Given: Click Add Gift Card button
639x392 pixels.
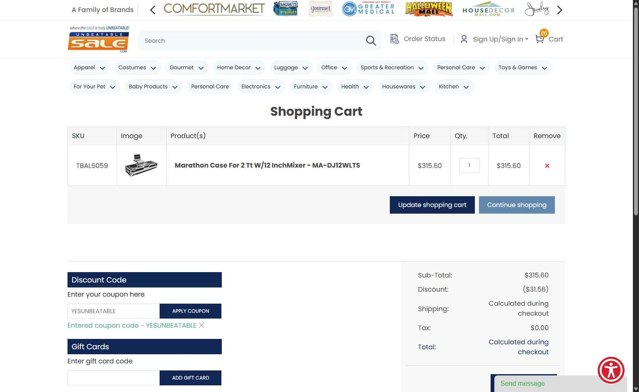Looking at the screenshot, I should click(x=190, y=378).
